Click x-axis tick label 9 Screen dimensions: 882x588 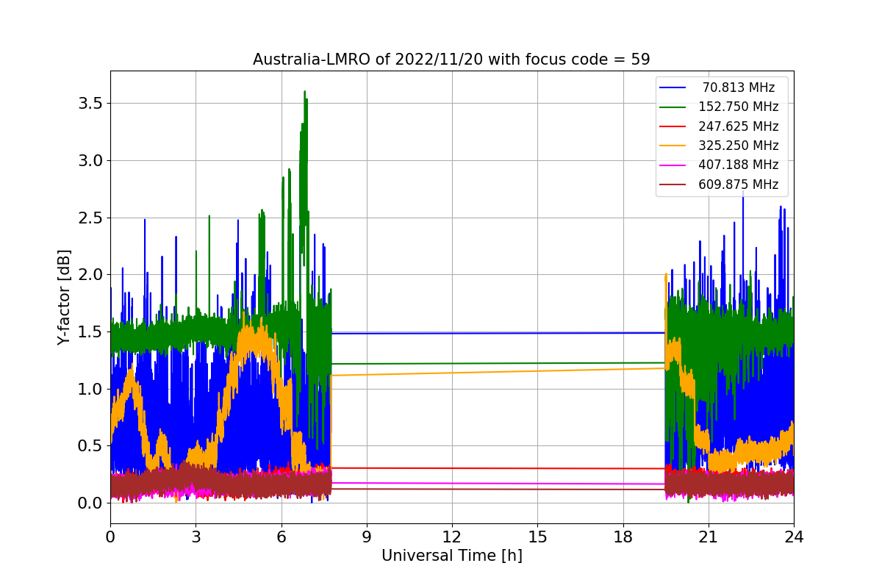[x=367, y=537]
